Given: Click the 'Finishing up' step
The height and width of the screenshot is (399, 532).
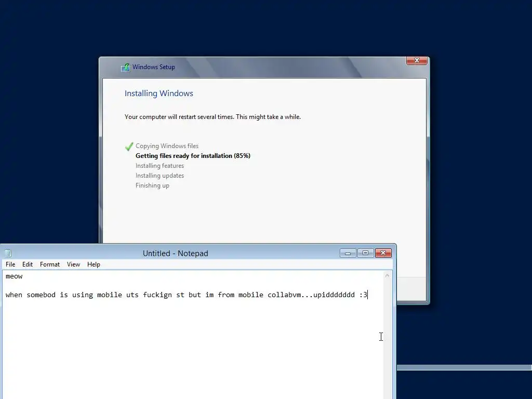Looking at the screenshot, I should click(152, 185).
